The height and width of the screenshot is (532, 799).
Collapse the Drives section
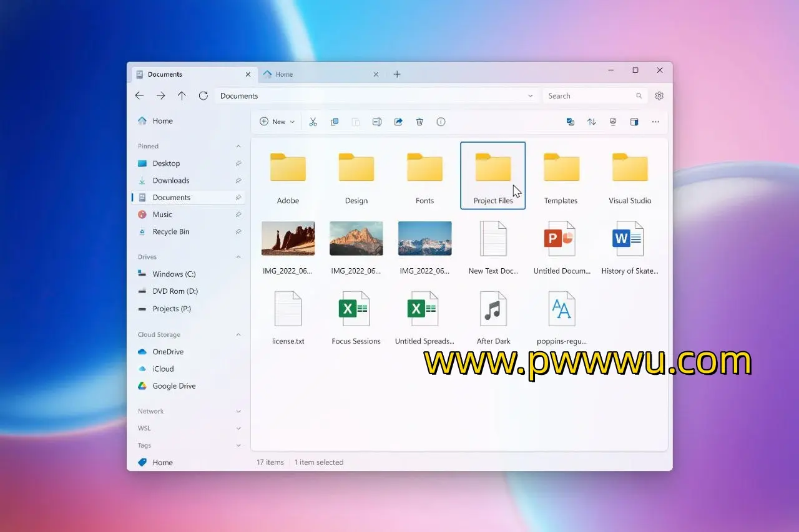238,257
